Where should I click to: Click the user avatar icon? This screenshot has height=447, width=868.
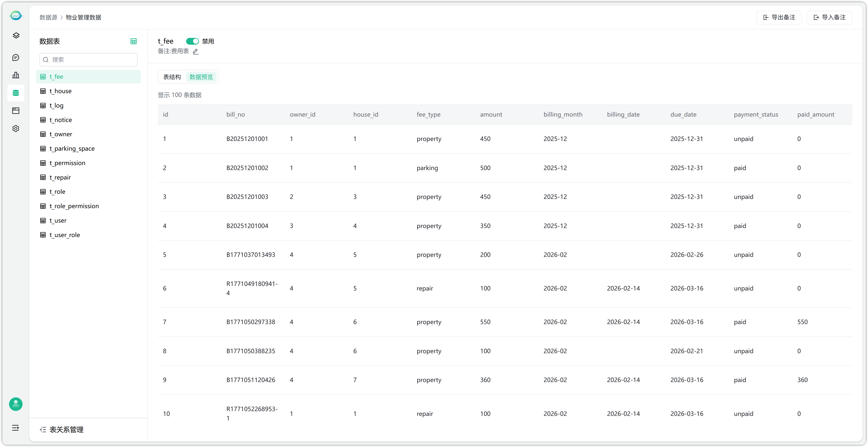(x=16, y=404)
